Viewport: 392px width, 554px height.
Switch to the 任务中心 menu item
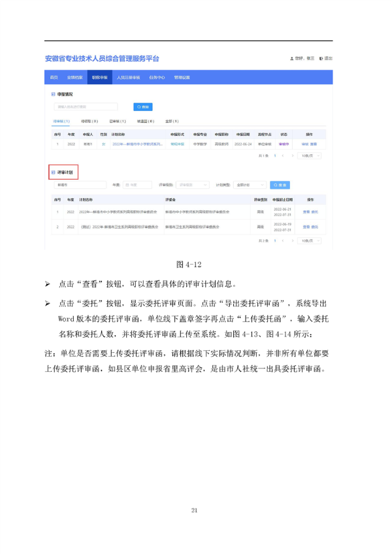pyautogui.click(x=157, y=77)
